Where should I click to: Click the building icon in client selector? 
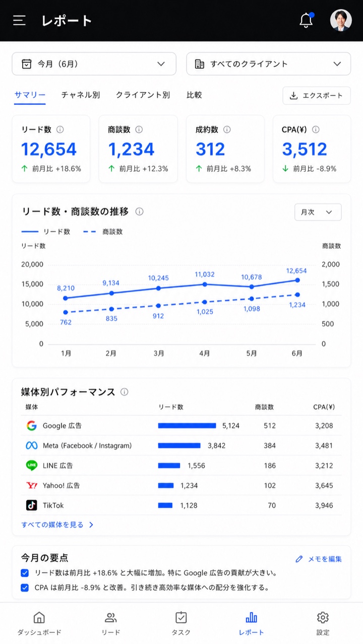(x=200, y=64)
